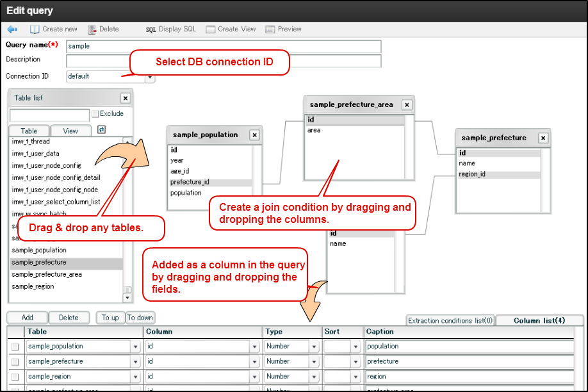This screenshot has width=588, height=392.
Task: Open Sort dropdown for sample_prefecture row
Action: pyautogui.click(x=355, y=362)
